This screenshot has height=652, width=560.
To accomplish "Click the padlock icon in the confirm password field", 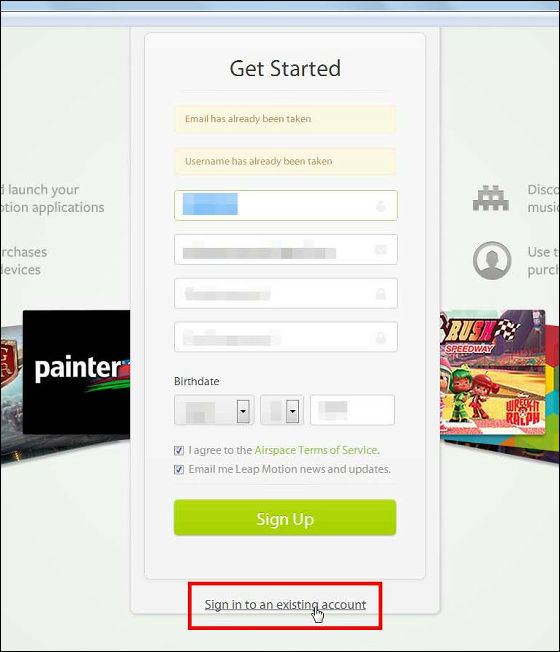I will click(380, 337).
